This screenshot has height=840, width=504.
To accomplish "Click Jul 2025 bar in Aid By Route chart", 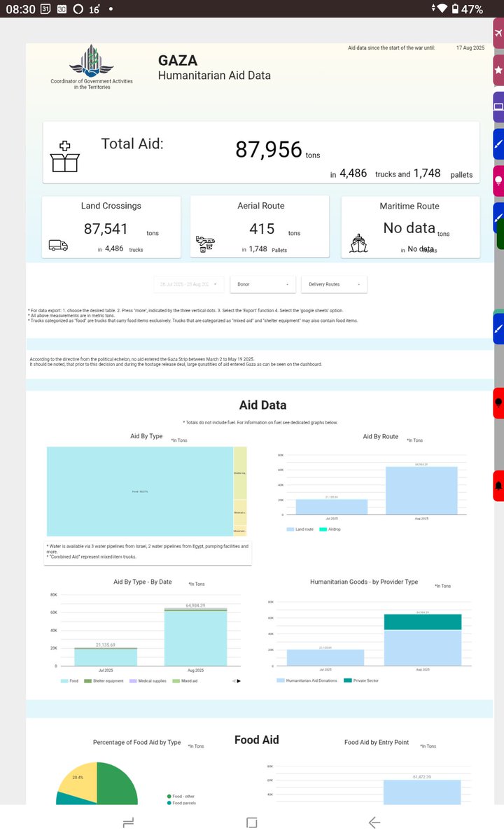I will pyautogui.click(x=331, y=507).
